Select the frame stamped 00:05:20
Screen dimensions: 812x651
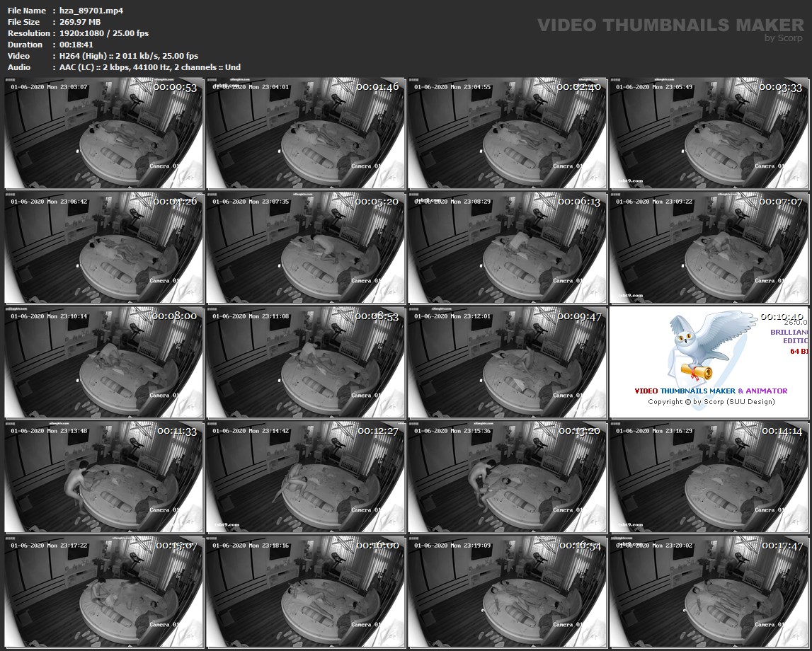[x=306, y=248]
